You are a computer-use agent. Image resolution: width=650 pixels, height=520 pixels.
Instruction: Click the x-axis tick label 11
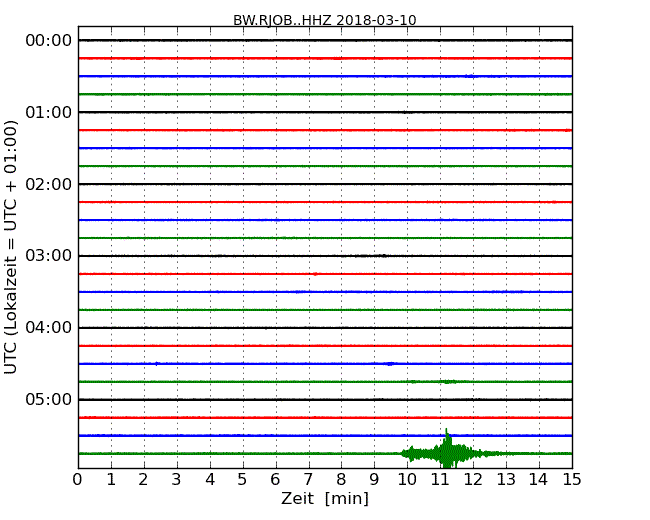tap(440, 479)
